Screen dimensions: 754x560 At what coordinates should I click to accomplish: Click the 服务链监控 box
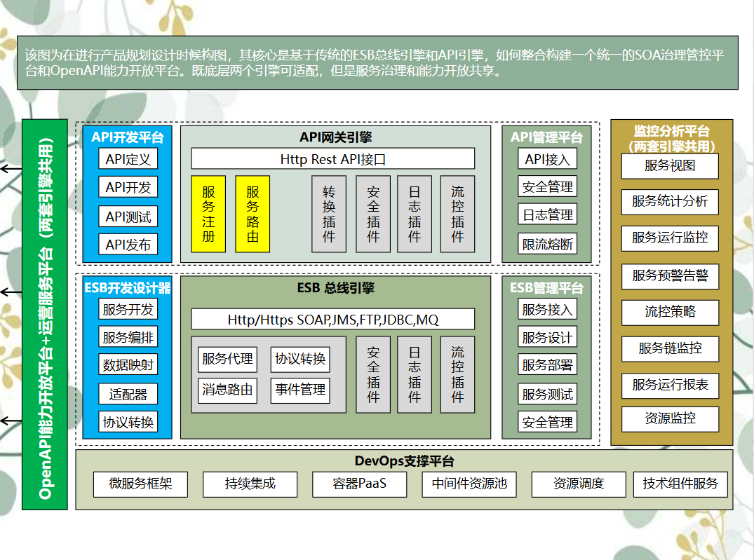click(x=670, y=349)
